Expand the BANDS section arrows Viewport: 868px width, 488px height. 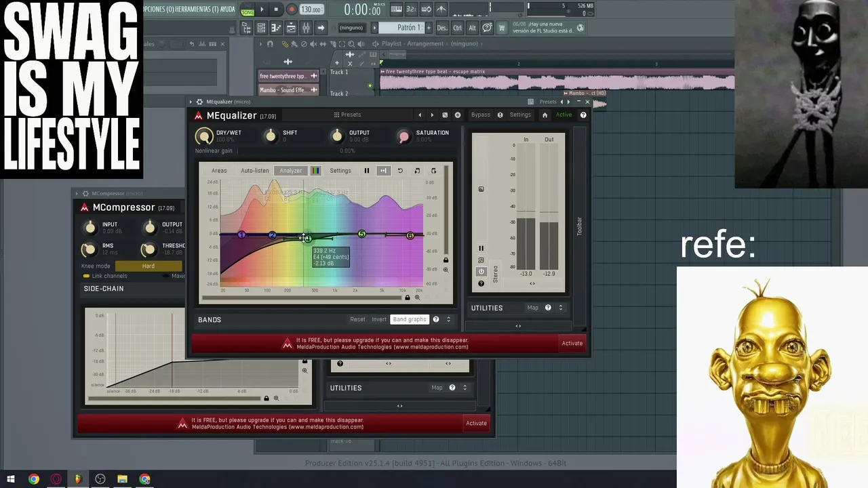[448, 320]
